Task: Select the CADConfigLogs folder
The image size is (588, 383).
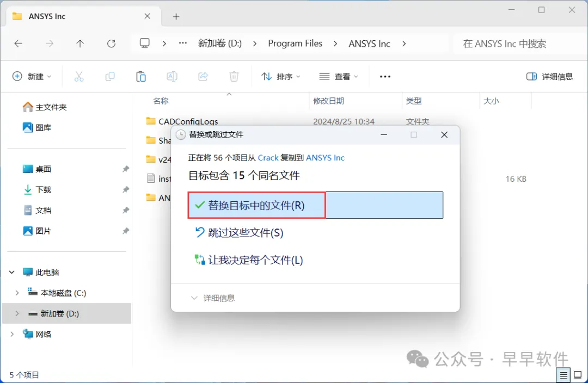Action: tap(182, 121)
